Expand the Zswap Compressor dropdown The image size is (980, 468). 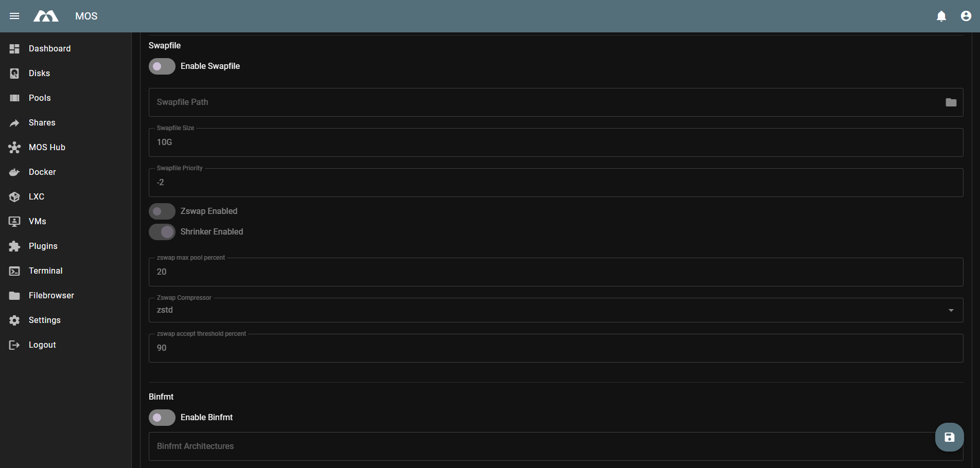click(555, 310)
